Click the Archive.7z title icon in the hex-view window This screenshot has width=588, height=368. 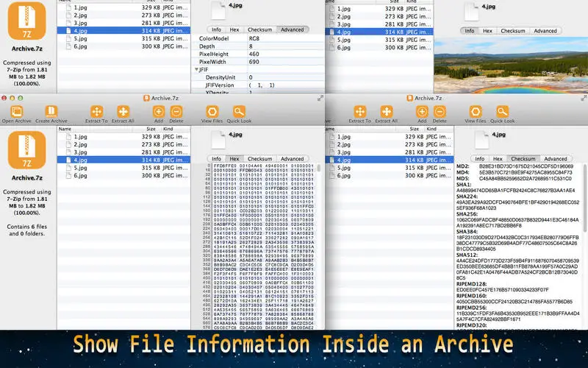tap(146, 98)
